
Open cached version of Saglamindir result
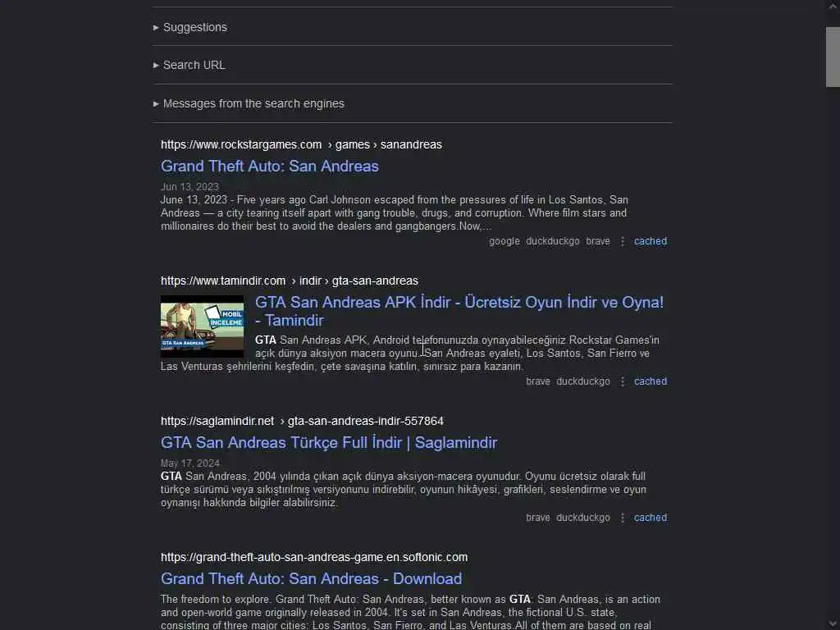[651, 518]
